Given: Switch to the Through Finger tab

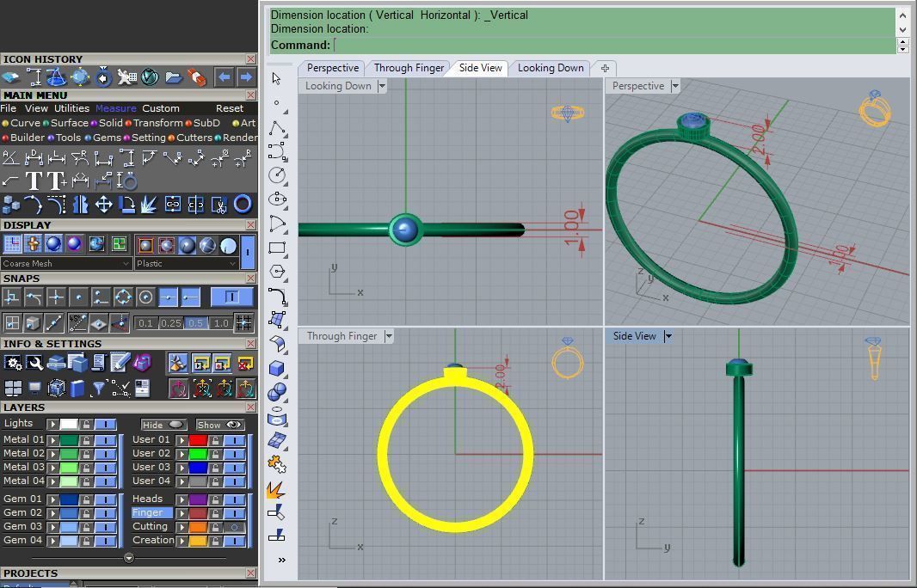Looking at the screenshot, I should coord(409,68).
